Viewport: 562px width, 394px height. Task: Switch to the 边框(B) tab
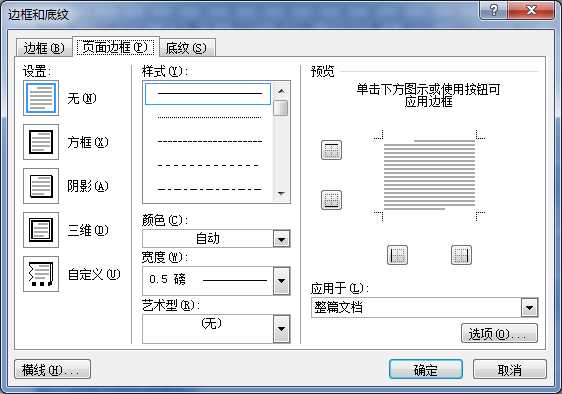pos(44,48)
